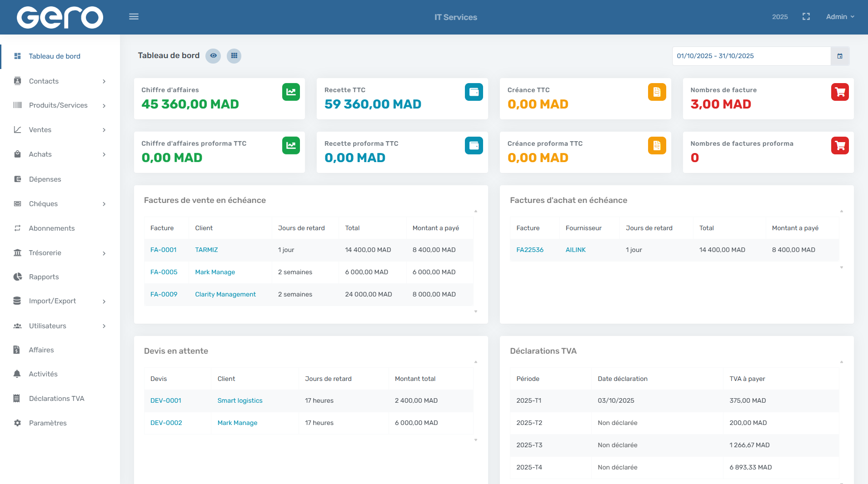Viewport: 868px width, 484px height.
Task: Click the hamburger menu icon
Action: [134, 17]
